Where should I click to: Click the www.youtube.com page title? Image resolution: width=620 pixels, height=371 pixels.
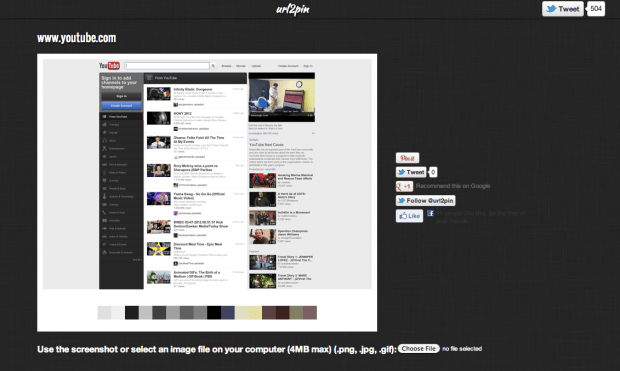[77, 38]
